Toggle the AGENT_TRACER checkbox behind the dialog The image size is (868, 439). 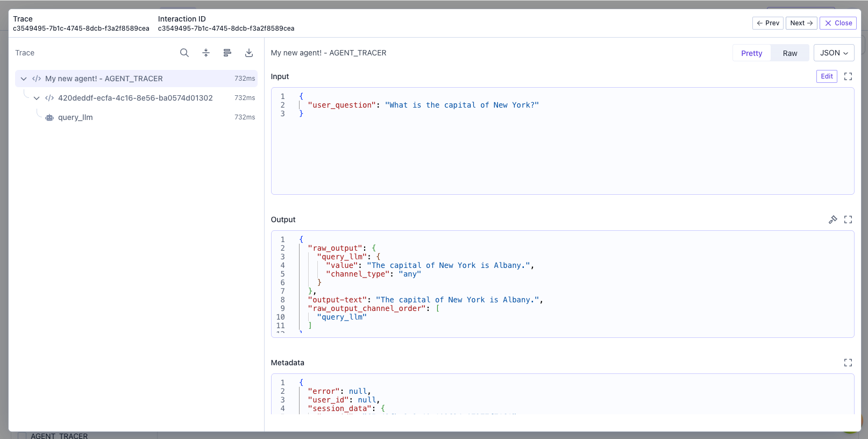point(22,435)
